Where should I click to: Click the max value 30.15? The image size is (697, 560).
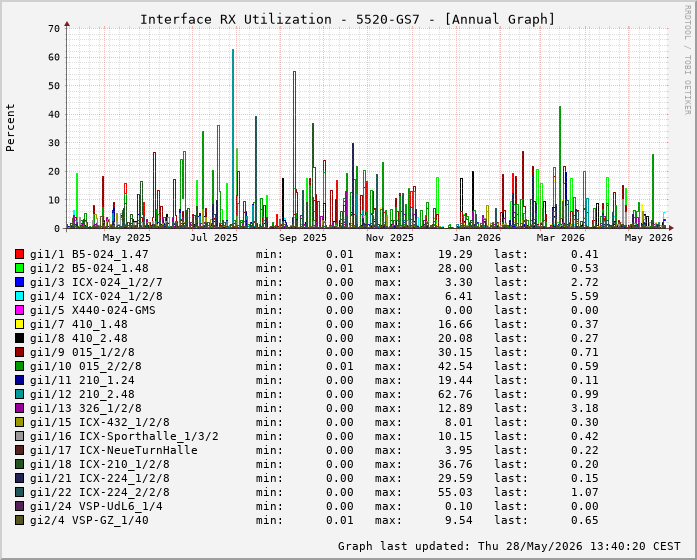455,352
